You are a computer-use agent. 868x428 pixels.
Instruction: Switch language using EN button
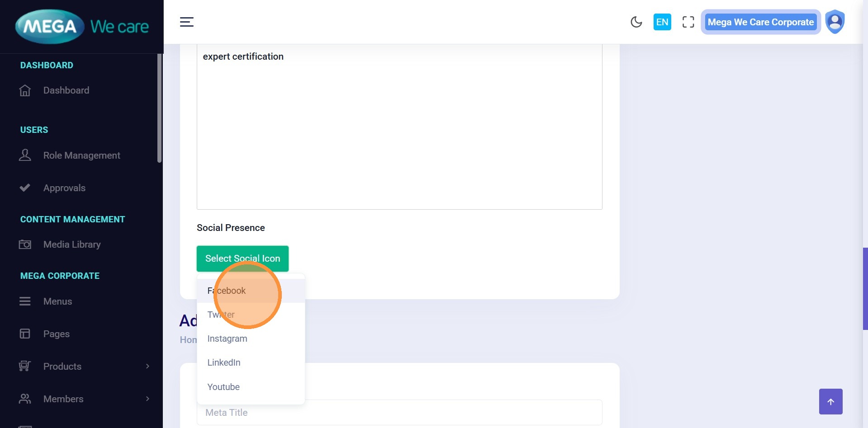point(662,22)
